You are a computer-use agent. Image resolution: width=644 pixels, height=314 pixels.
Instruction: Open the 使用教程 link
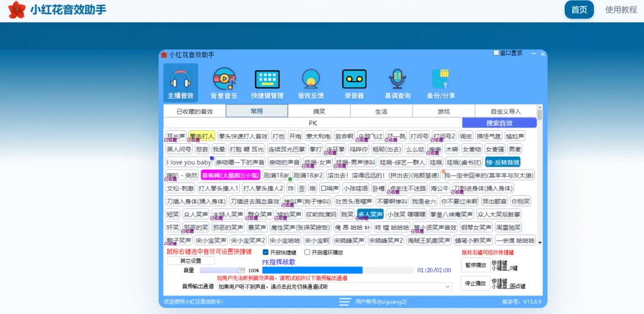(x=621, y=10)
